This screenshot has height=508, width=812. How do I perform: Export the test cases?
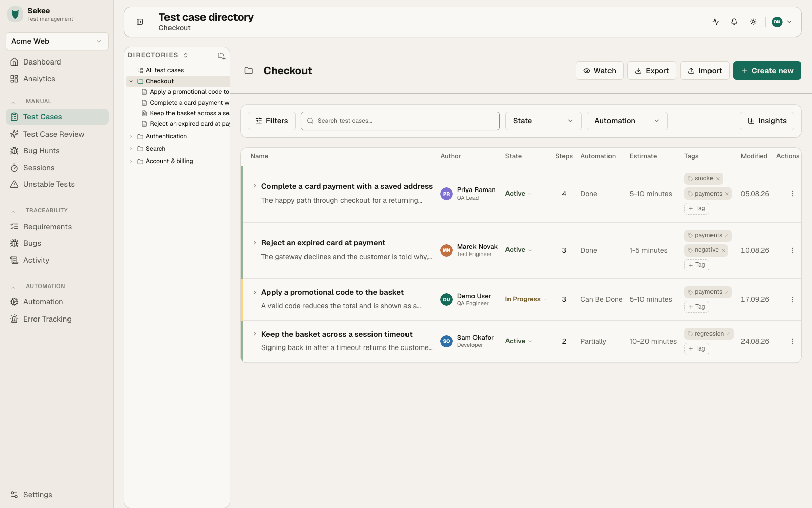pos(652,71)
